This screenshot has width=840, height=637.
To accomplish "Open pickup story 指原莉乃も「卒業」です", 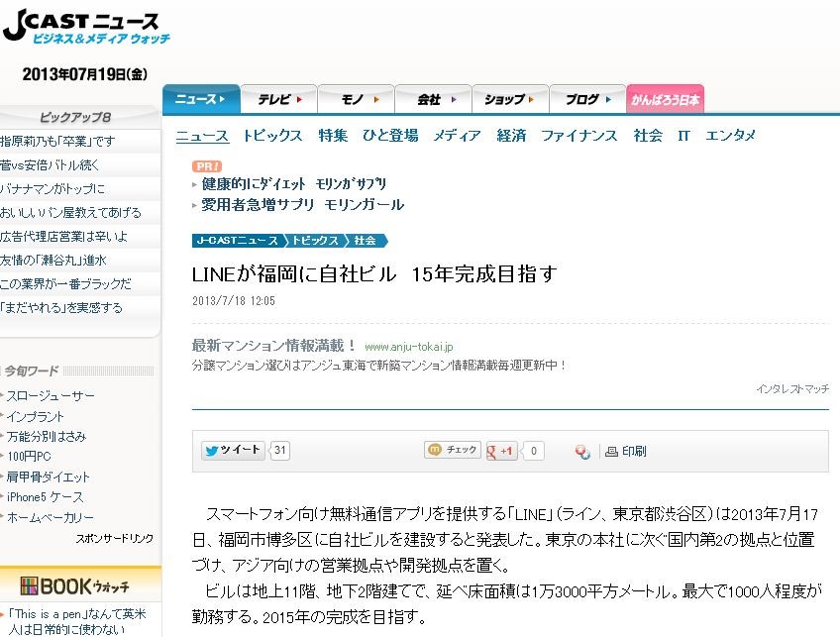I will point(57,142).
